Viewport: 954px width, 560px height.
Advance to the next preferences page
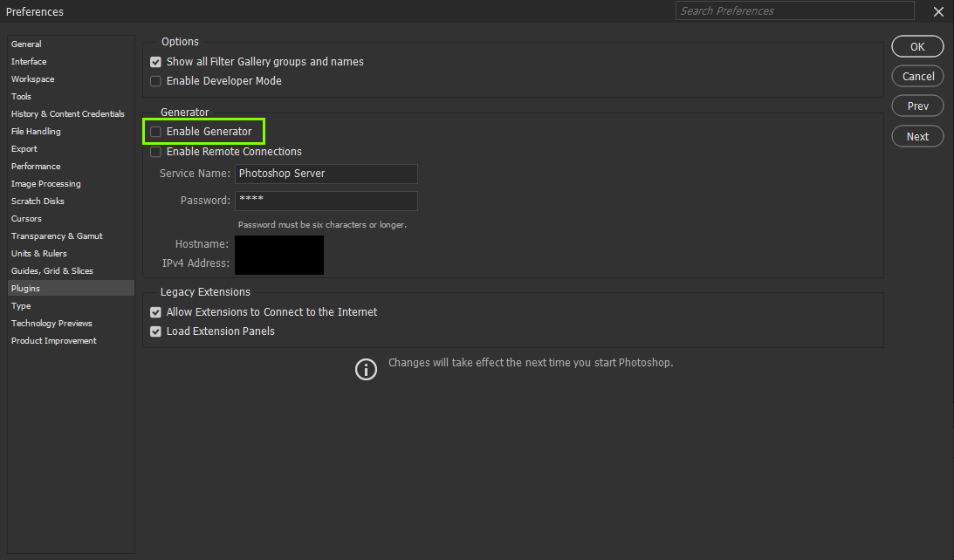click(x=917, y=135)
